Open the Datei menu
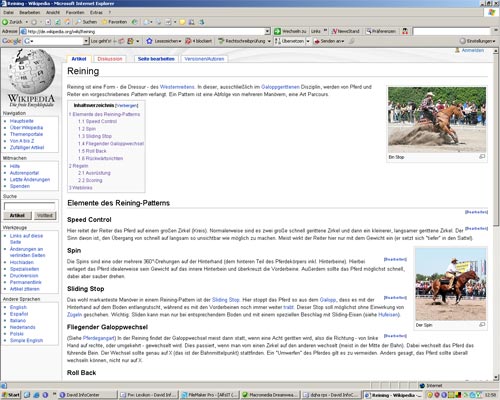Image resolution: width=500 pixels, height=400 pixels. pos(9,12)
